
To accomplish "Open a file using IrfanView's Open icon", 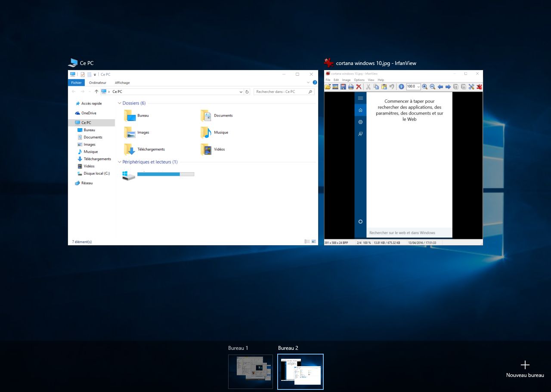I will (x=328, y=86).
